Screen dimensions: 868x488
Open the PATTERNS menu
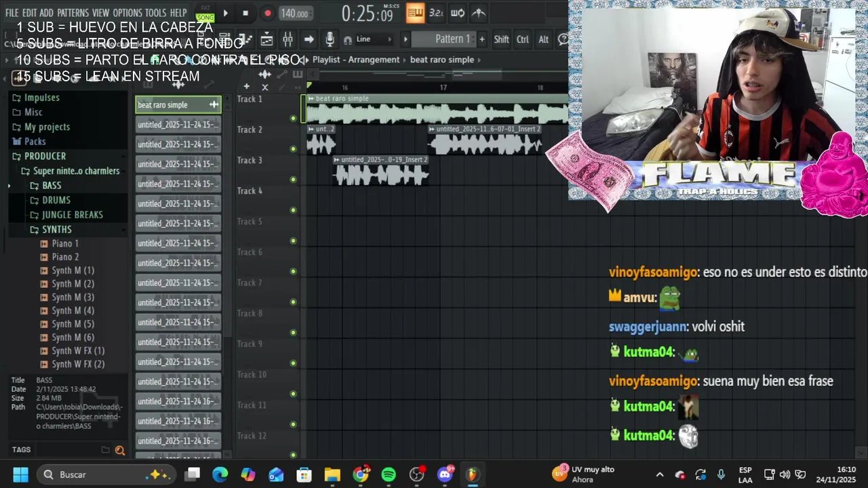[x=73, y=13]
